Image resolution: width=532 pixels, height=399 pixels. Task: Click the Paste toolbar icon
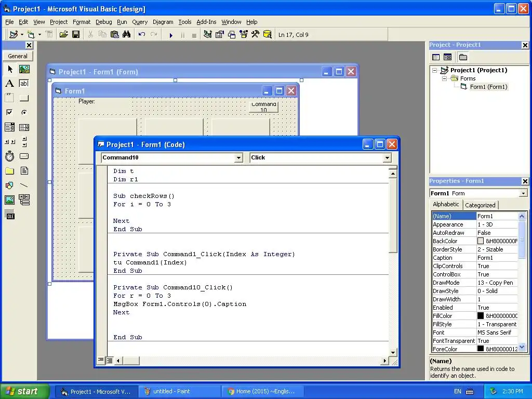pos(115,34)
